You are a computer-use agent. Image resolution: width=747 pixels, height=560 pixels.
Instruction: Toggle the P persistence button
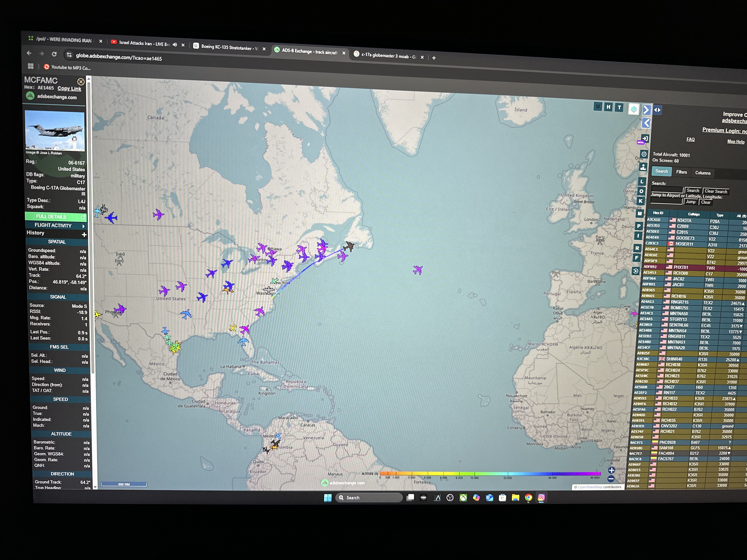click(639, 226)
